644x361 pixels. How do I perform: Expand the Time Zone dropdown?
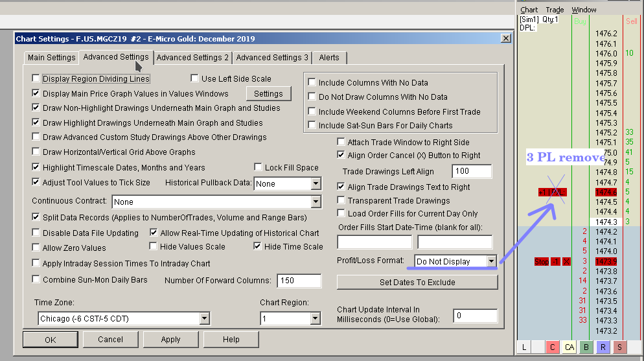pos(205,318)
